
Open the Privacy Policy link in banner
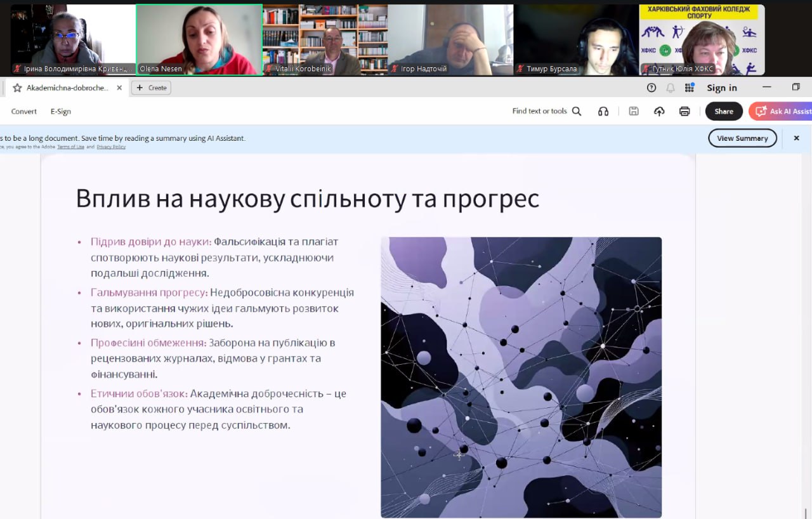tap(111, 147)
